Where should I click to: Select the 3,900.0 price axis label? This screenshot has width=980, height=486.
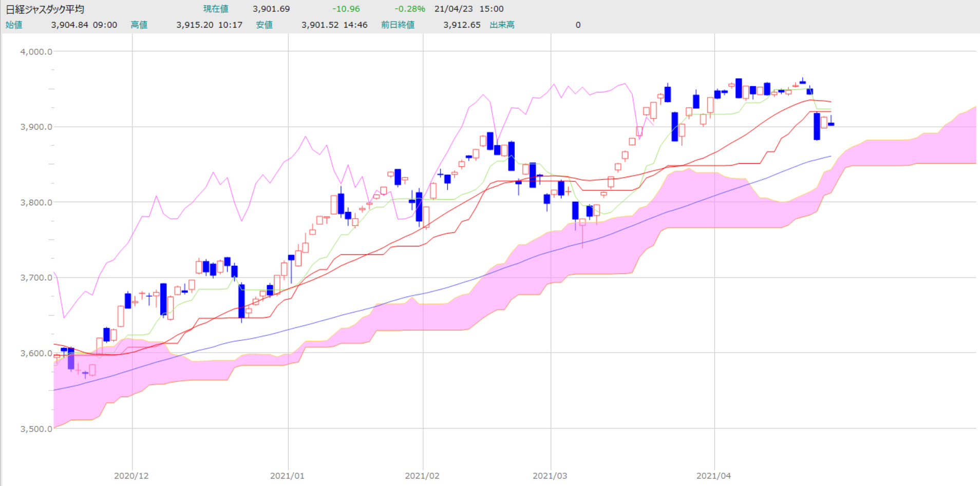point(36,127)
